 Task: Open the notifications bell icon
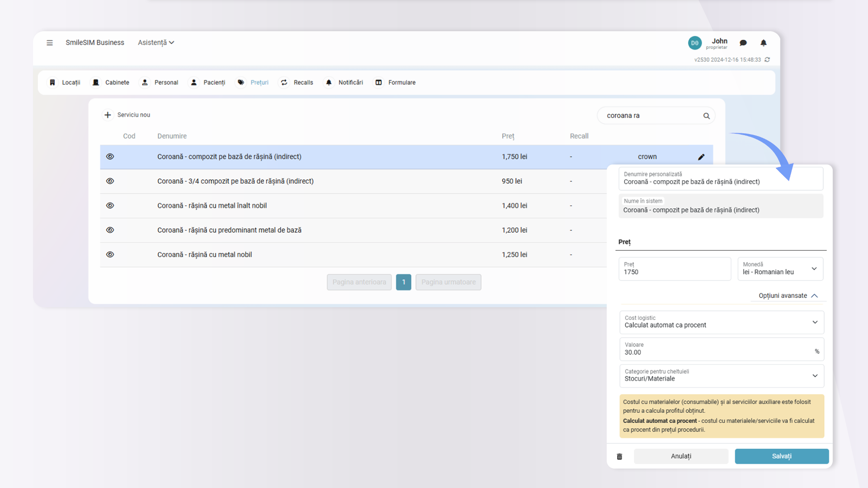coord(763,43)
